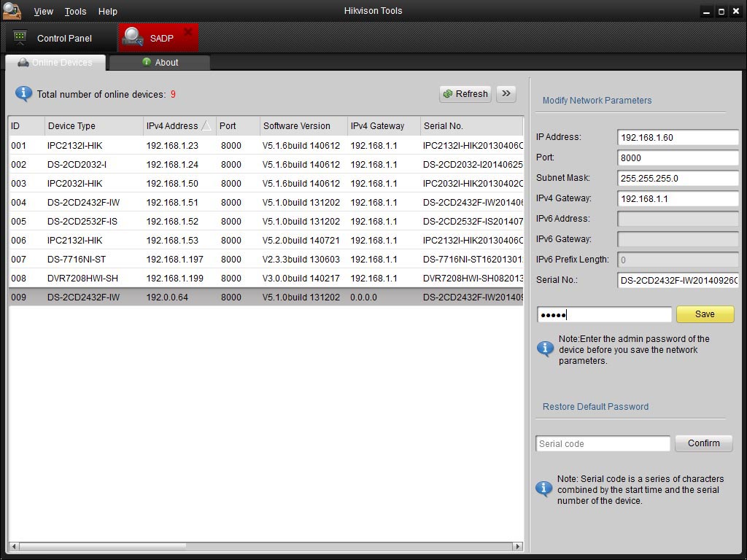This screenshot has height=560, width=747.
Task: Close the Hikvision Tools window
Action: pos(736,12)
